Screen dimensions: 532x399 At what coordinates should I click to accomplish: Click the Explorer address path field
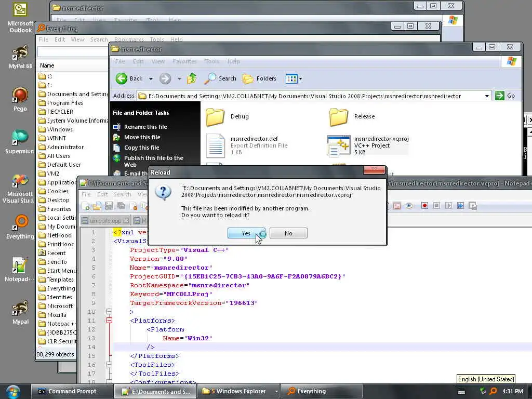[x=311, y=96]
